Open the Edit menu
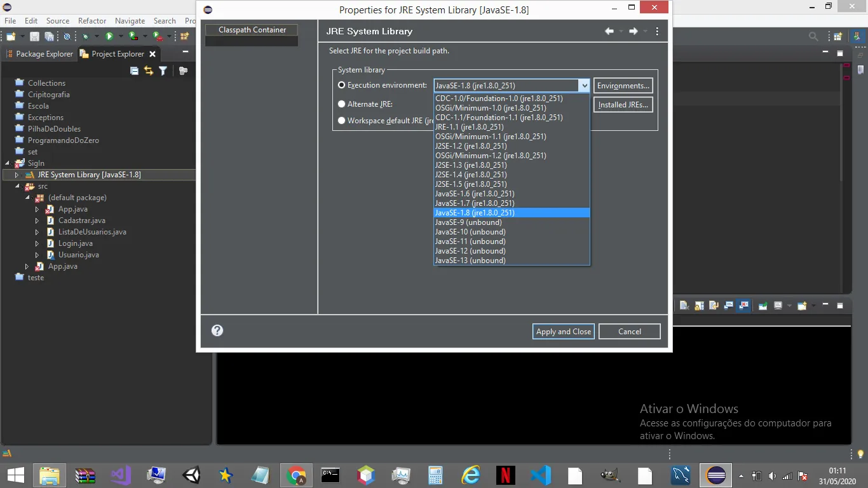Viewport: 868px width, 488px height. click(31, 21)
